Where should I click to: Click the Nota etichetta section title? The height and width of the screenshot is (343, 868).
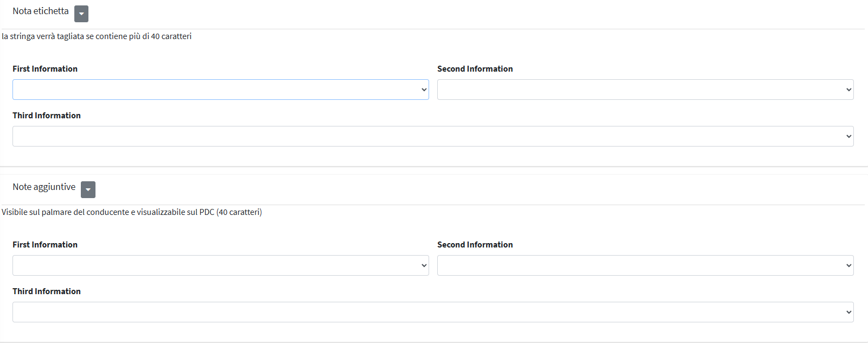tap(41, 11)
